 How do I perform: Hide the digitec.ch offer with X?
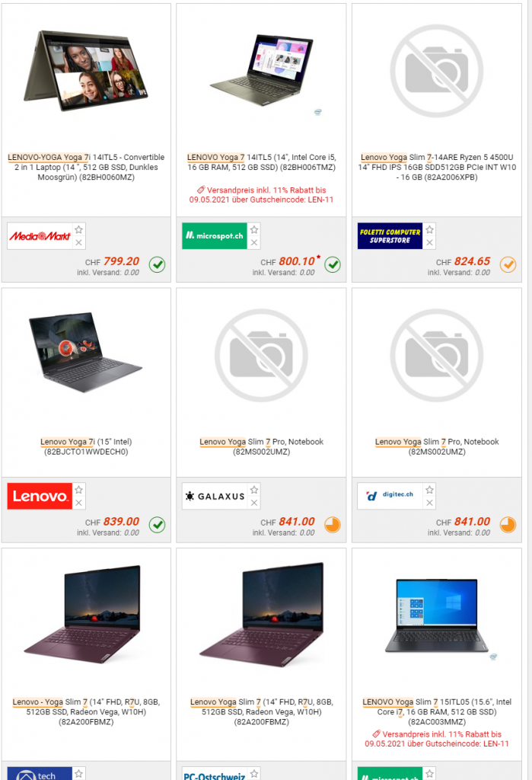(429, 503)
